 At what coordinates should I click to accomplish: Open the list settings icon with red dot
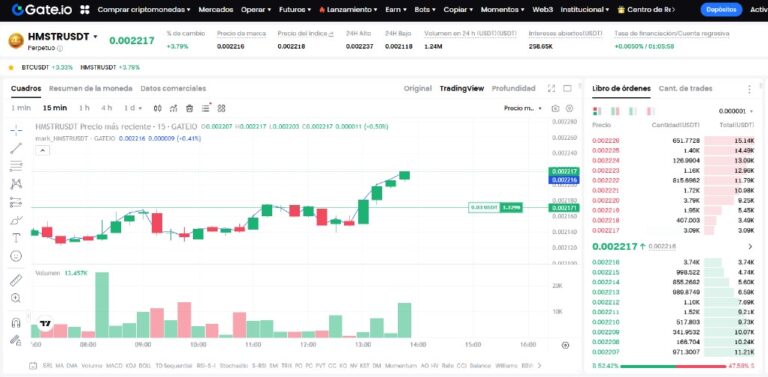coord(206,108)
